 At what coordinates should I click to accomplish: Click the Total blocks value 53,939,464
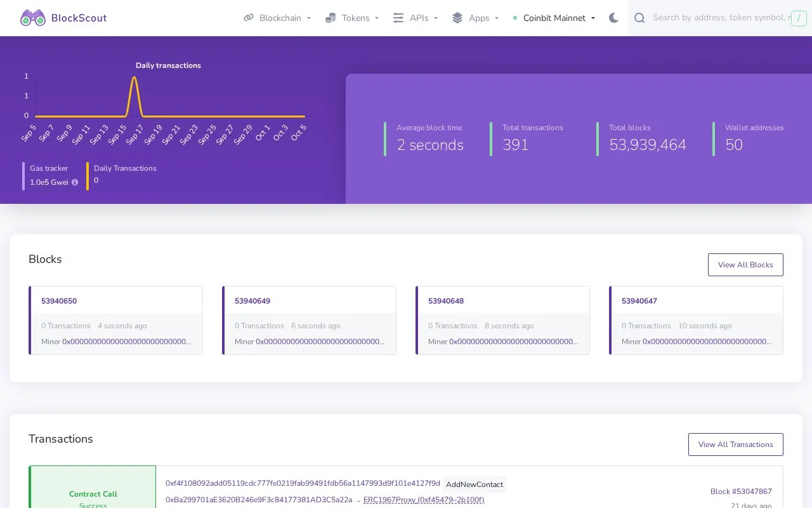[648, 145]
